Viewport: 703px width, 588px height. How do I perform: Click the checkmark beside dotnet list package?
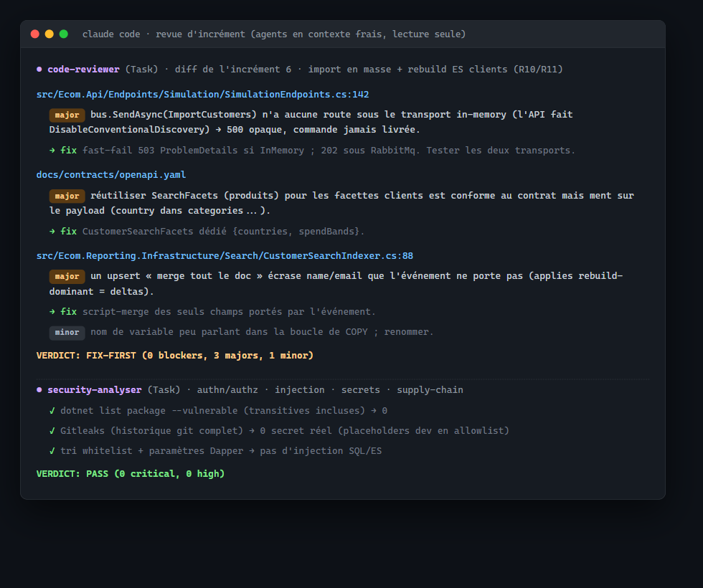52,410
